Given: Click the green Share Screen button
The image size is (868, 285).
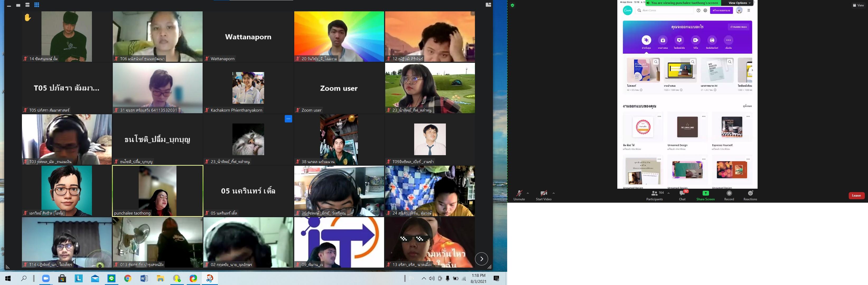Looking at the screenshot, I should point(706,196).
